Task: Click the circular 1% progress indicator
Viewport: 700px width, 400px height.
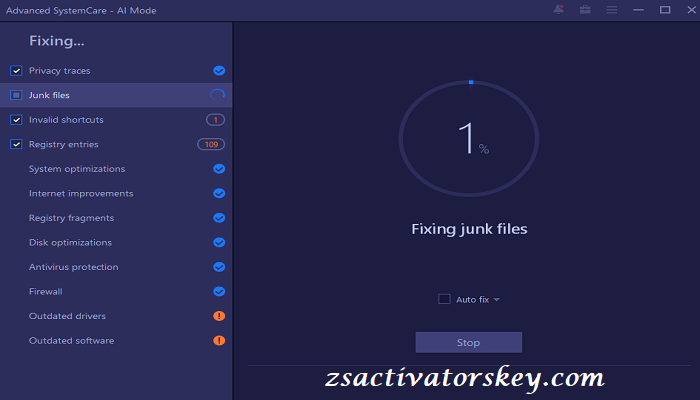Action: [x=469, y=138]
